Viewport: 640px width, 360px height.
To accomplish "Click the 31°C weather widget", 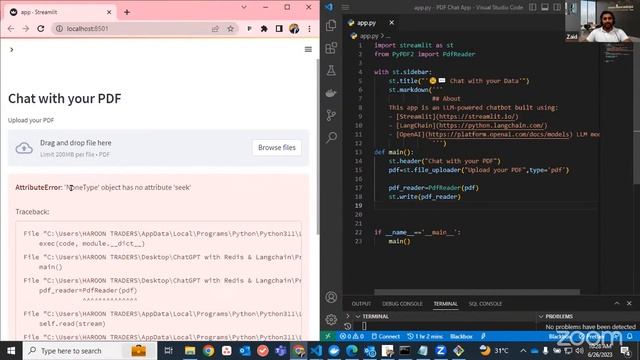I will 494,351.
